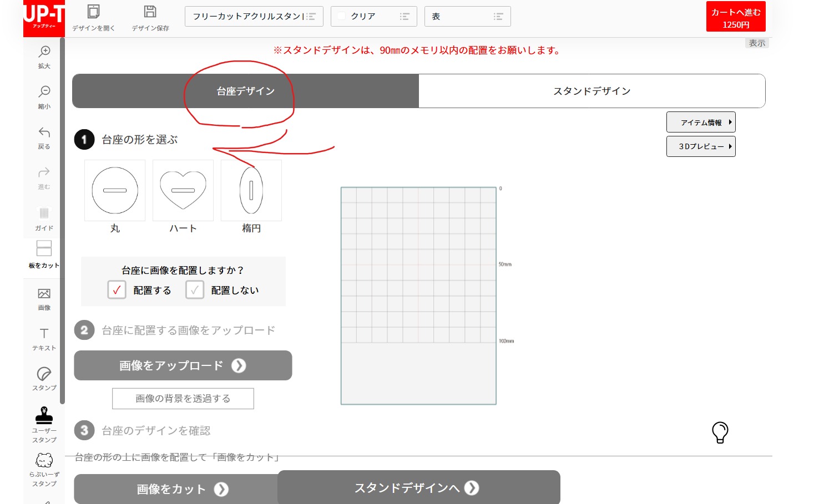Image resolution: width=814 pixels, height=504 pixels.
Task: Switch to the 台座デザイン tab
Action: [x=245, y=90]
